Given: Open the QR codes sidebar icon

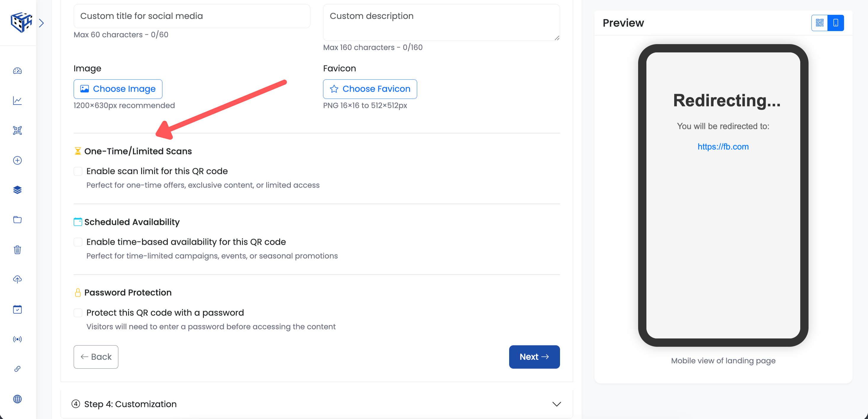Looking at the screenshot, I should click(17, 130).
